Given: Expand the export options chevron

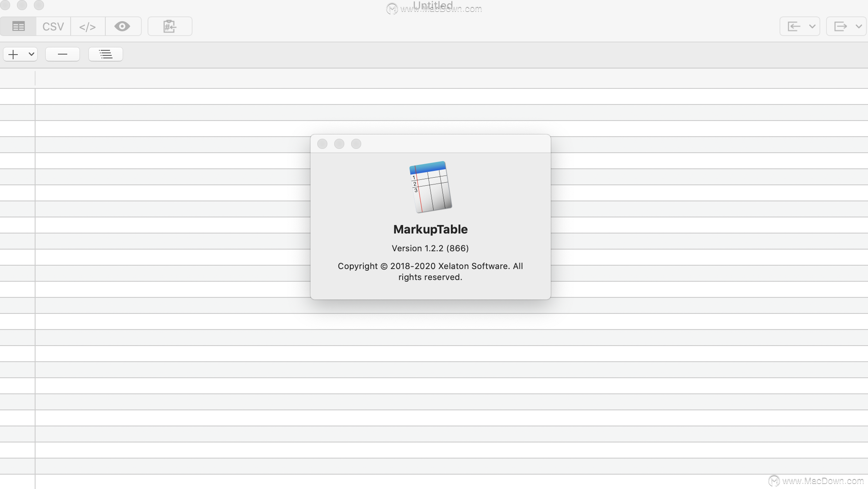Looking at the screenshot, I should click(x=859, y=26).
